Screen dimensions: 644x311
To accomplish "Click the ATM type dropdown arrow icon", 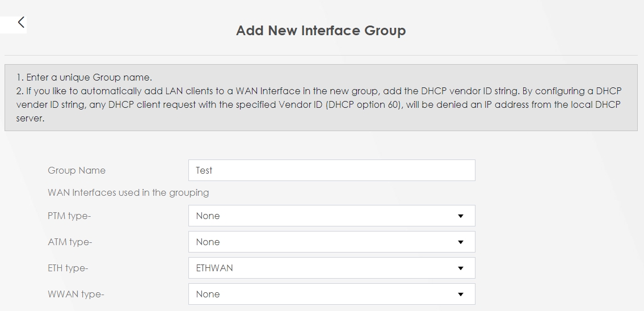I will (x=460, y=242).
